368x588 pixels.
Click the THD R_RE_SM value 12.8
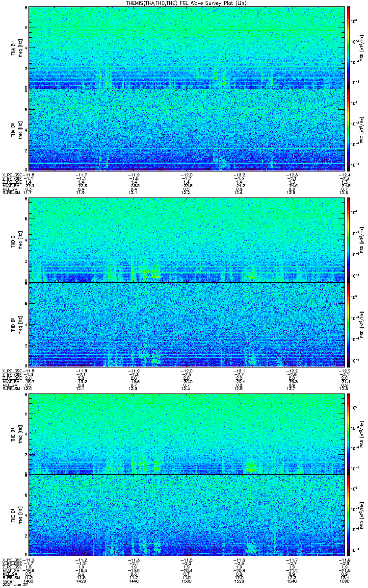coord(343,388)
